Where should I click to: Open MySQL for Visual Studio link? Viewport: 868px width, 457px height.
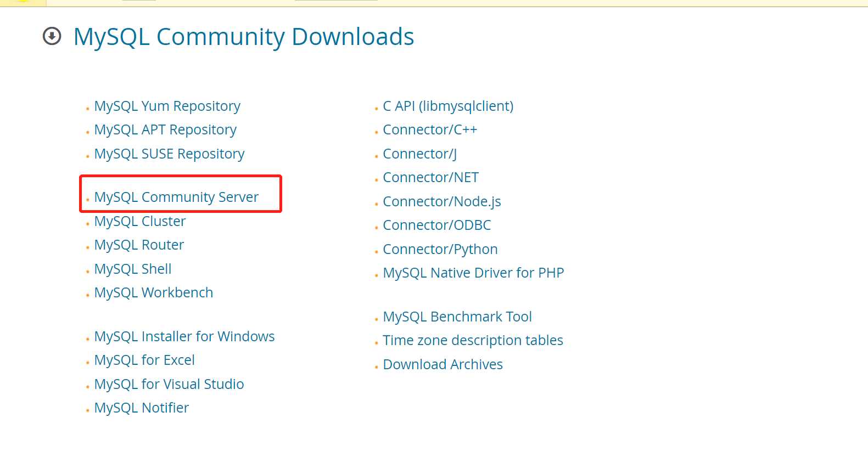coord(169,384)
